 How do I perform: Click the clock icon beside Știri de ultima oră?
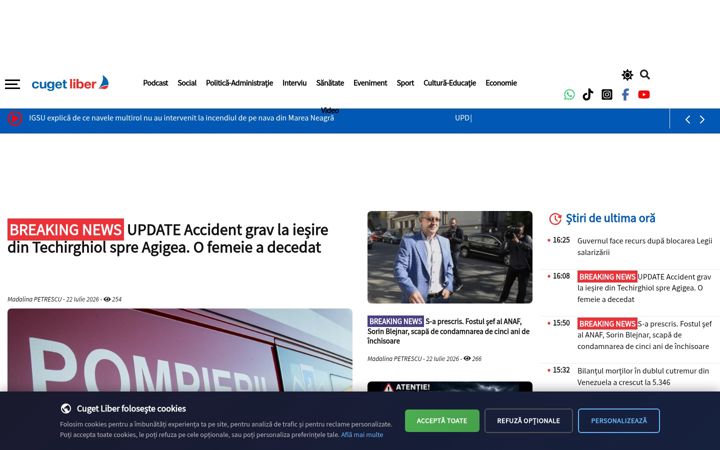coord(555,219)
